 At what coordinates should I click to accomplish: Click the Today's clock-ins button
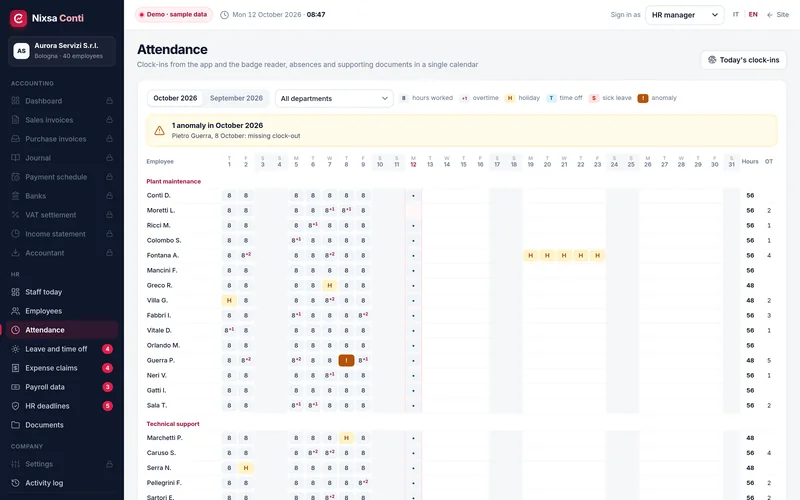pyautogui.click(x=743, y=60)
